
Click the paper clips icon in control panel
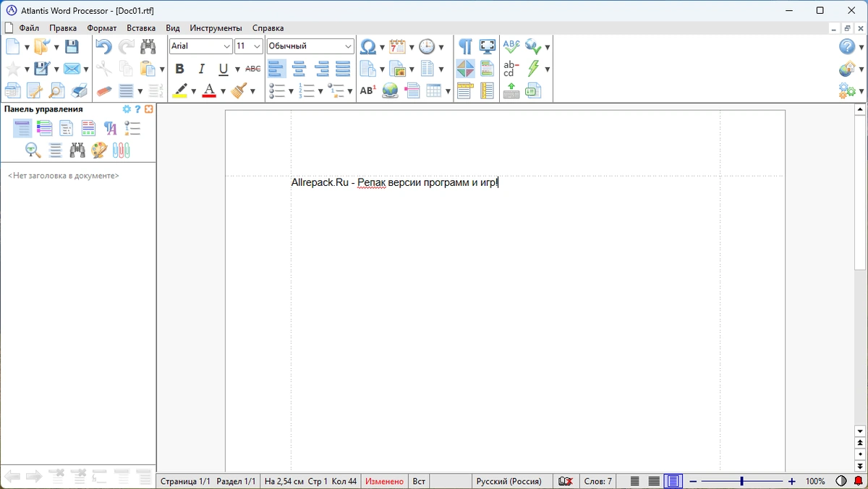click(x=122, y=150)
